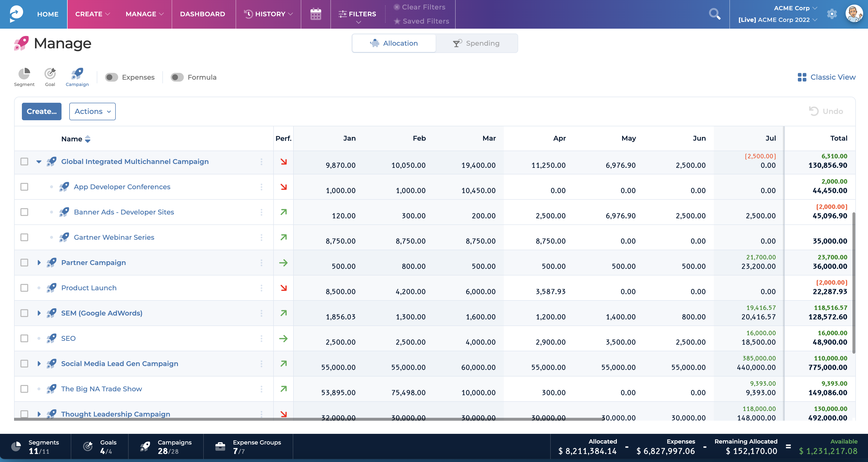868x462 pixels.
Task: Click Saved Filters option
Action: 422,21
